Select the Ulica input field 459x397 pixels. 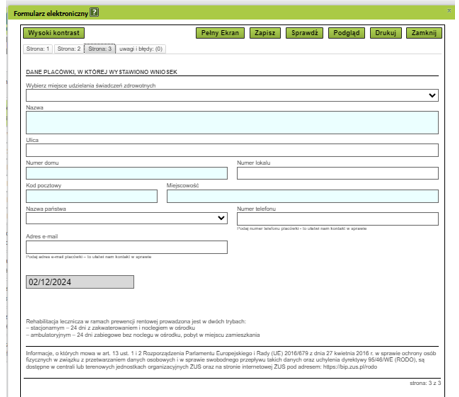(232, 150)
